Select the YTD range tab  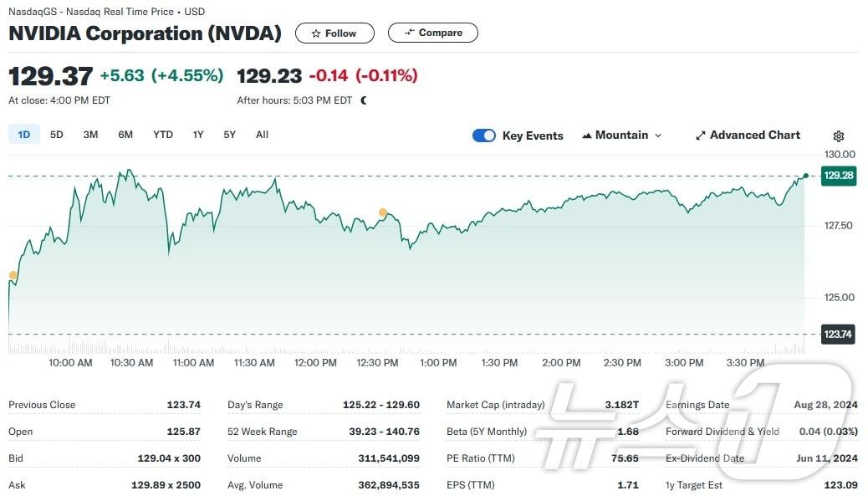tap(163, 135)
